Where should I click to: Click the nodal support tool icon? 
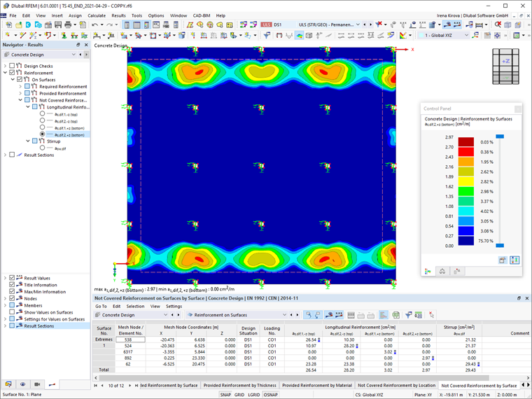pyautogui.click(x=64, y=35)
